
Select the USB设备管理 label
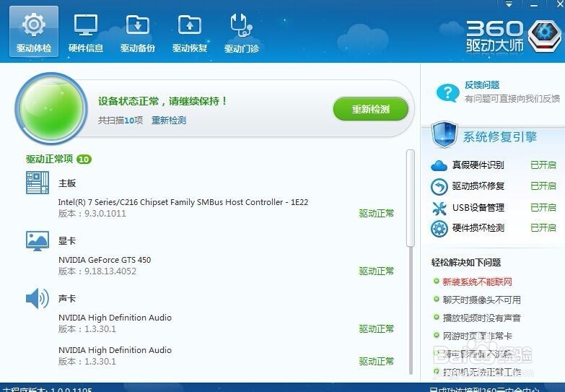coord(478,208)
